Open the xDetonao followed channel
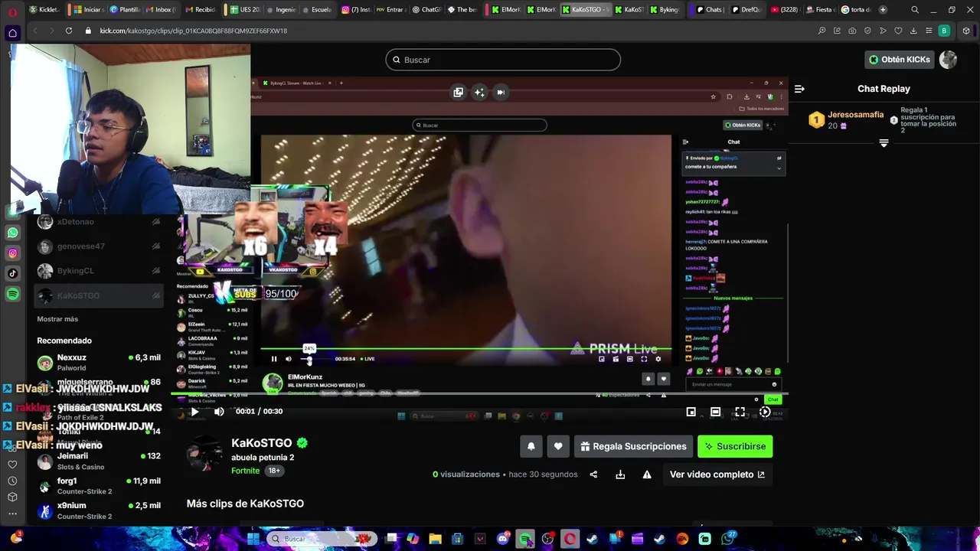 click(x=99, y=222)
